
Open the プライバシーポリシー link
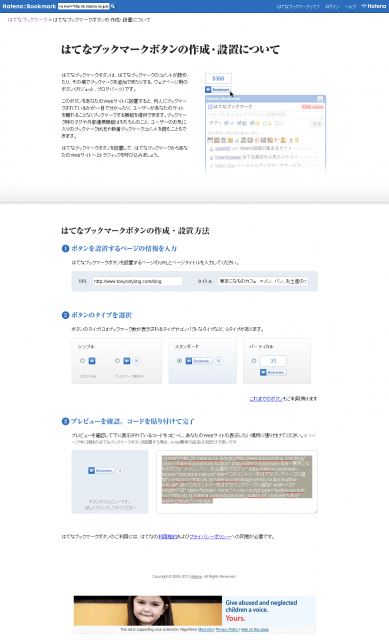pos(210,536)
